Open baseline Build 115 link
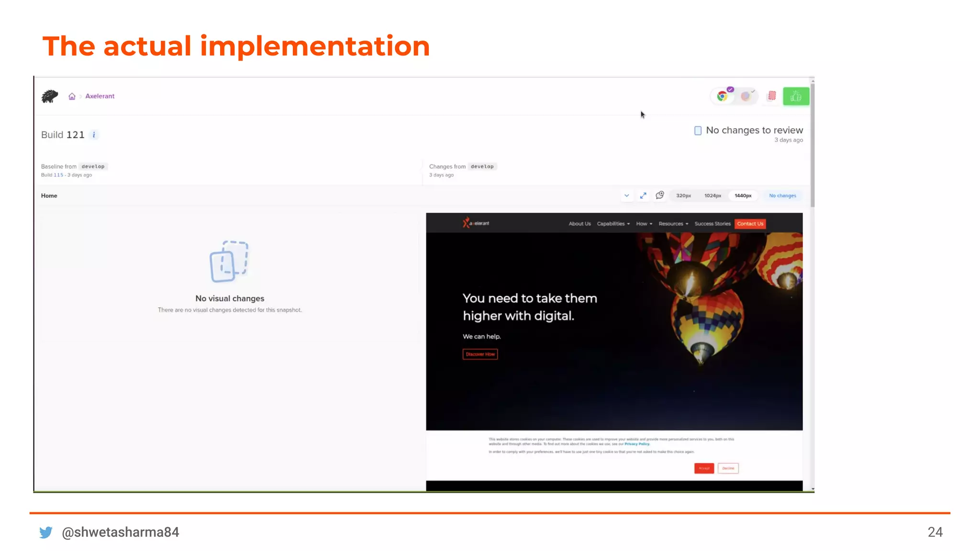Image resolution: width=980 pixels, height=551 pixels. 58,175
